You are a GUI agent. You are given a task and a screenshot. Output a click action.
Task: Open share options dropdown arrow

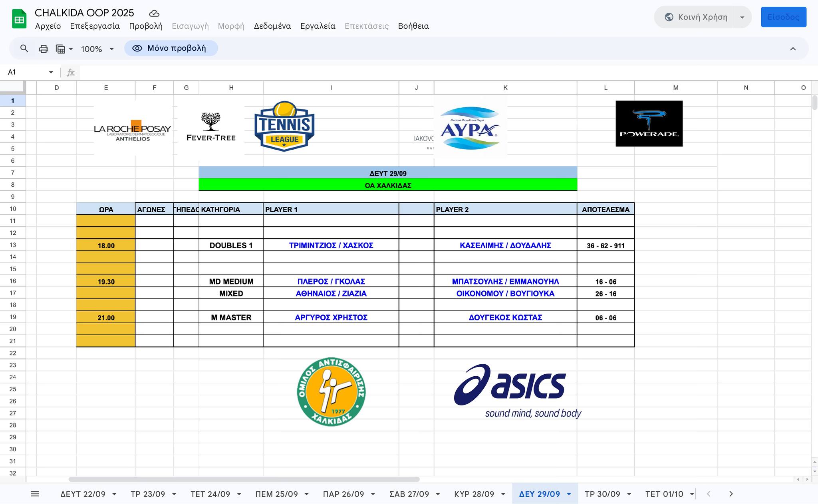[742, 17]
